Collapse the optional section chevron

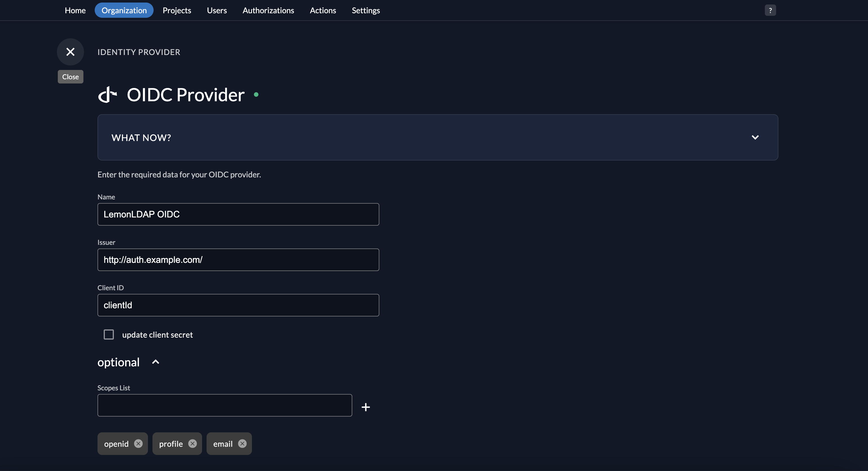point(155,362)
